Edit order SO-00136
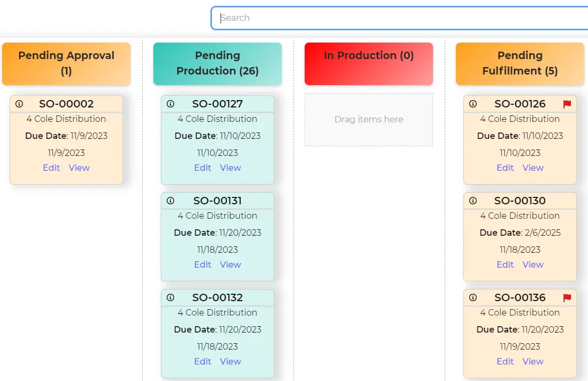Viewport: 588px width, 381px height. (505, 361)
